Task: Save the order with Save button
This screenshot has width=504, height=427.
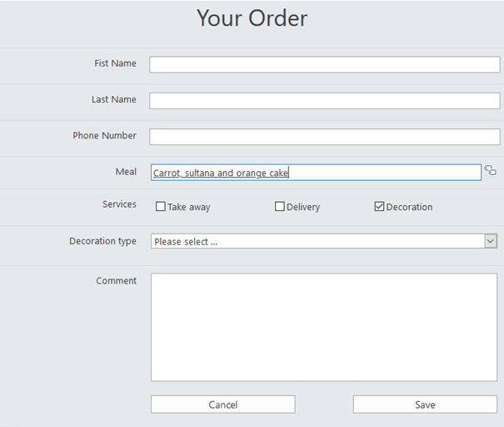Action: click(x=425, y=404)
